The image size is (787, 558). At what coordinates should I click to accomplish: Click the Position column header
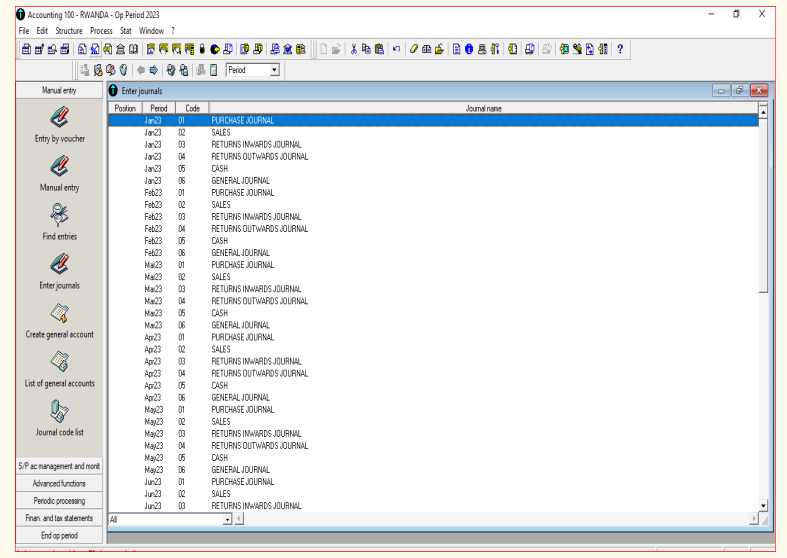[125, 108]
